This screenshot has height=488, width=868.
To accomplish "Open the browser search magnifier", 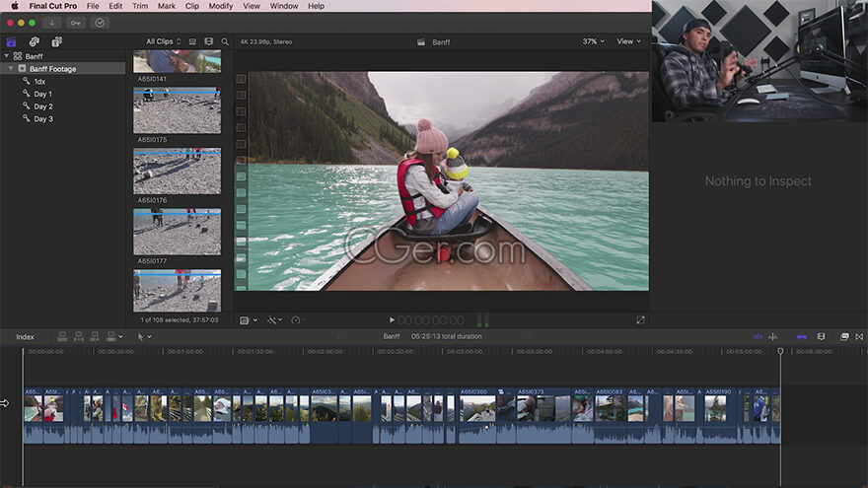I will pos(225,41).
